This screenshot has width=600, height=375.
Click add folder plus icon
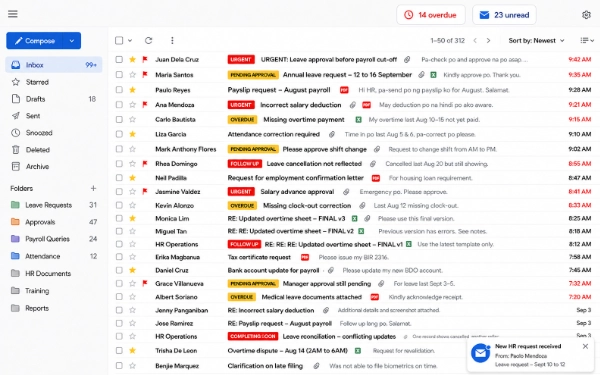[93, 188]
